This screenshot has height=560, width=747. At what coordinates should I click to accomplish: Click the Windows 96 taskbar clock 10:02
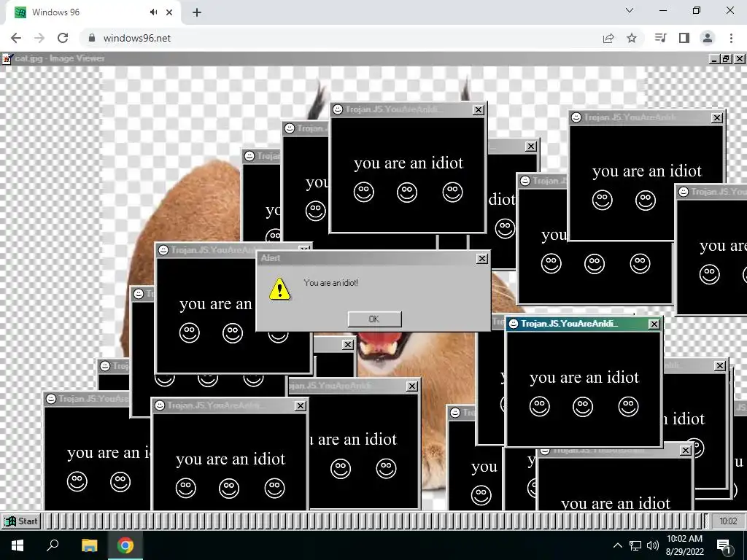tap(728, 521)
